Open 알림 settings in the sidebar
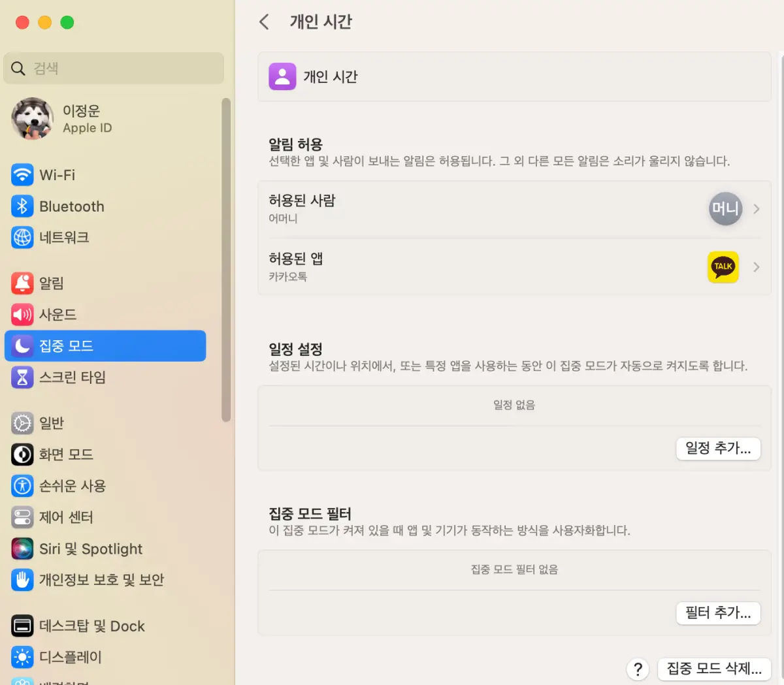 click(51, 283)
